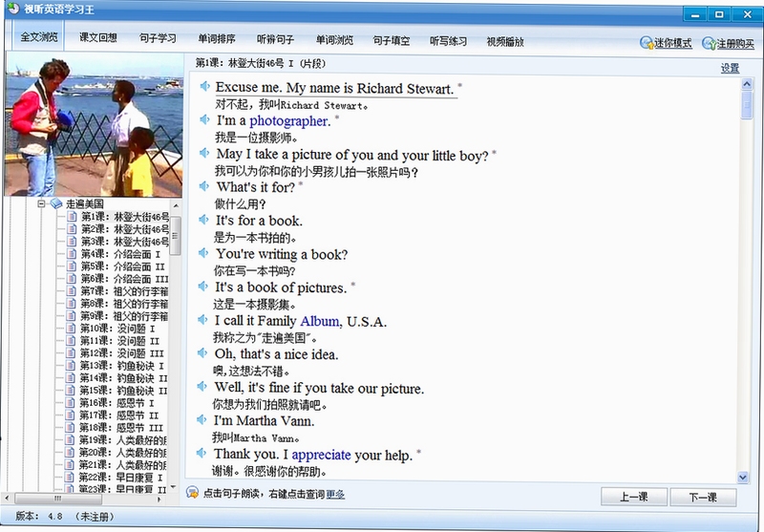This screenshot has width=764, height=532.
Task: Select lesson 第2课 in tree
Action: pyautogui.click(x=125, y=229)
